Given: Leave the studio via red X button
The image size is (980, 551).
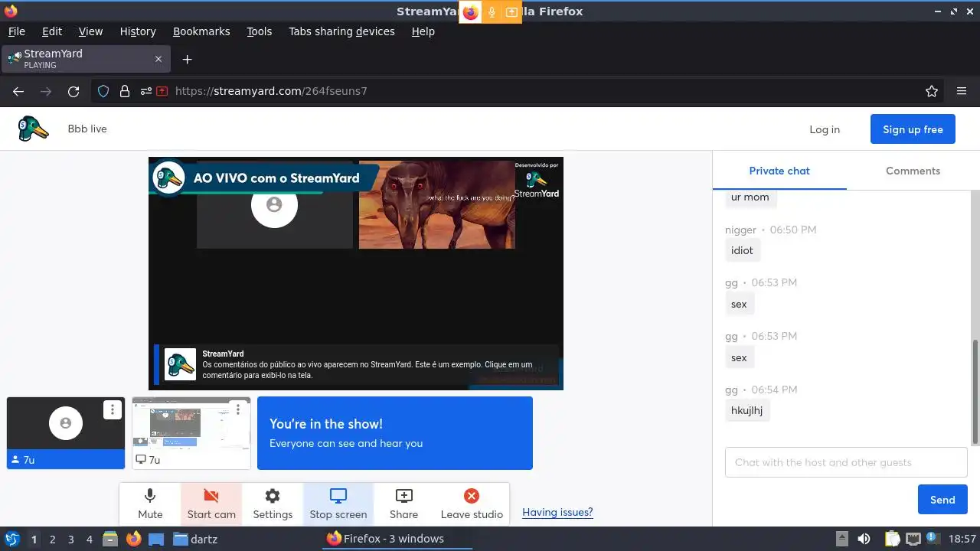Looking at the screenshot, I should [472, 504].
